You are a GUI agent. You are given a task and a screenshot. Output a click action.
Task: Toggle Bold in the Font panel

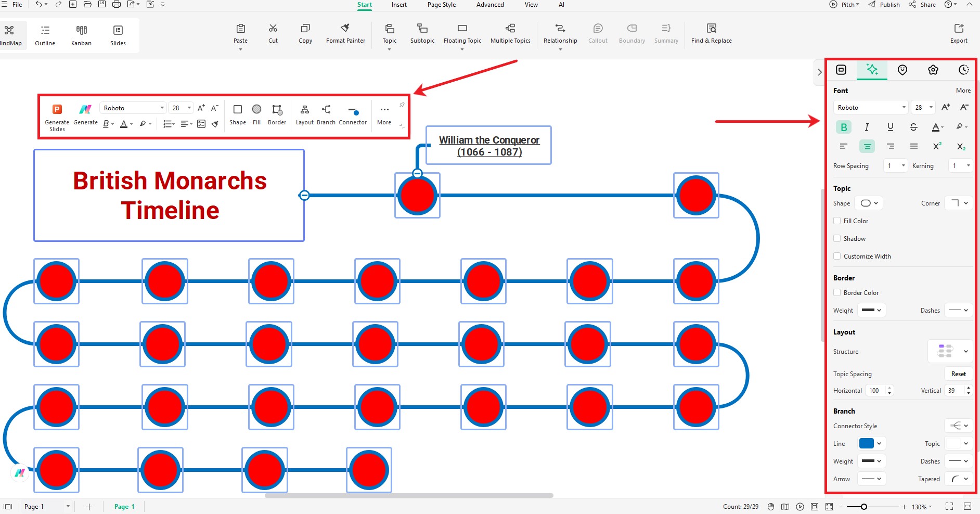[x=844, y=127]
